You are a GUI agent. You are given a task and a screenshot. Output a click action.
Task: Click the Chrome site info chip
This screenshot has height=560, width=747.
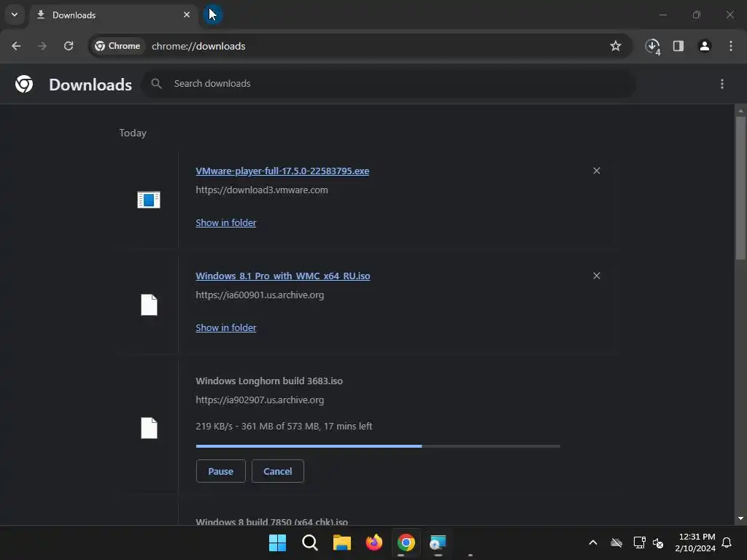[x=117, y=46]
